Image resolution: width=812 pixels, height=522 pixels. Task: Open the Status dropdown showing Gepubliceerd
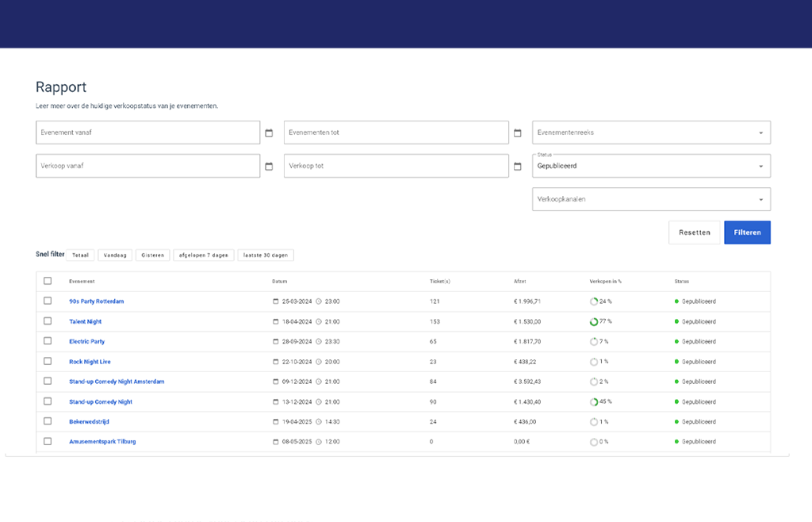651,167
